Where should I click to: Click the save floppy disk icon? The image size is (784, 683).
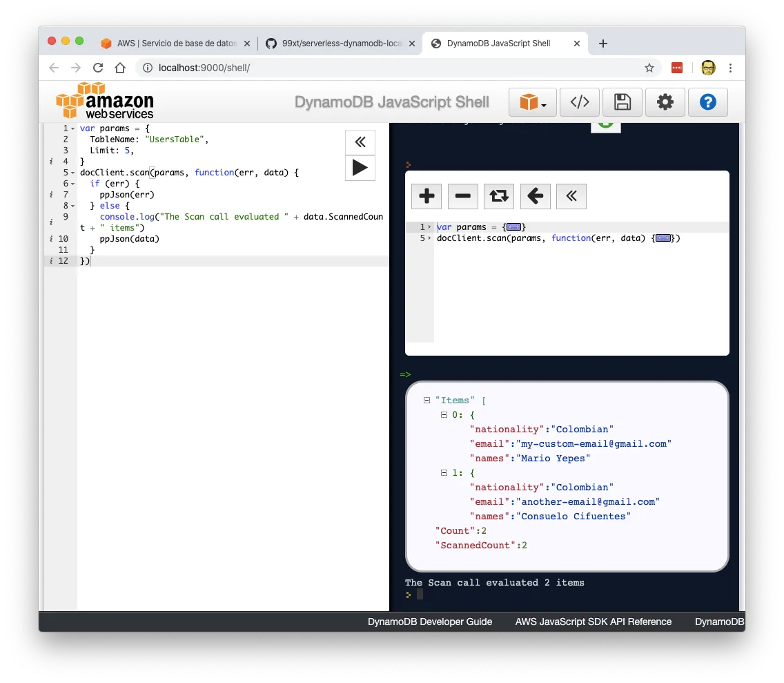622,102
